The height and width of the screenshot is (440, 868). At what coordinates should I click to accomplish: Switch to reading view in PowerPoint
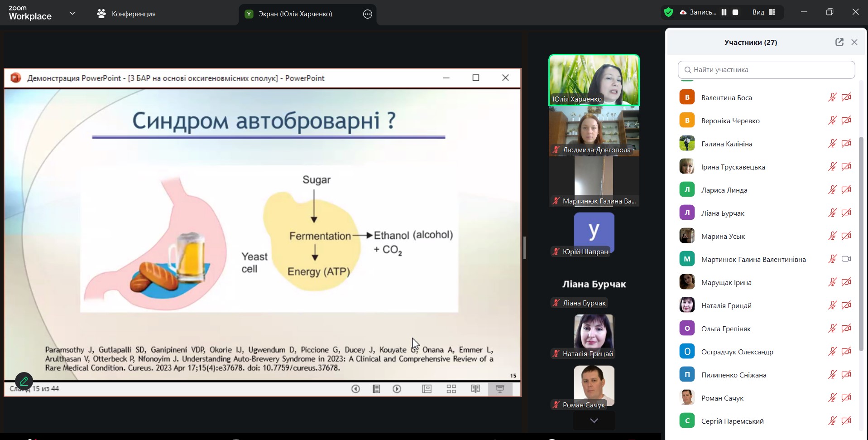[x=475, y=389]
